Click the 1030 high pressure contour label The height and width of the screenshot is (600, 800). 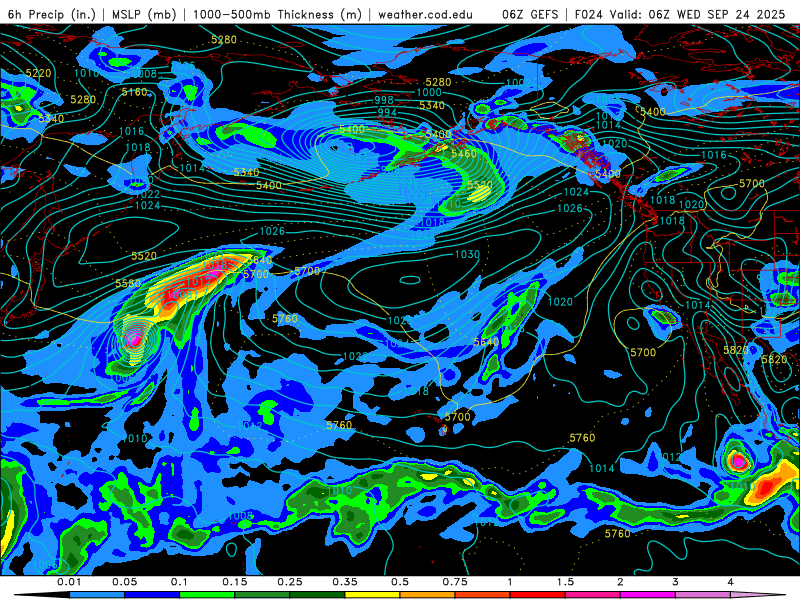(x=467, y=254)
